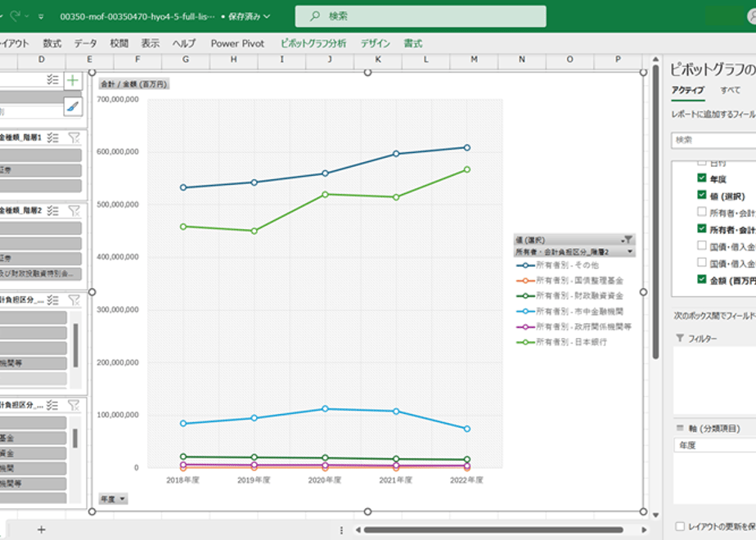This screenshot has width=756, height=540.
Task: Select the 2020年度 point on the 市中金融機関 line
Action: 325,409
